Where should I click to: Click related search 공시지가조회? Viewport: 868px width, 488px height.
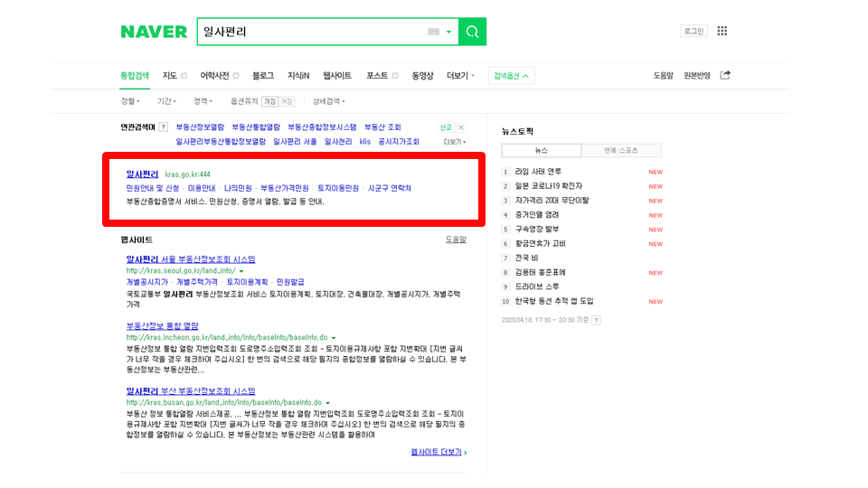(x=399, y=142)
